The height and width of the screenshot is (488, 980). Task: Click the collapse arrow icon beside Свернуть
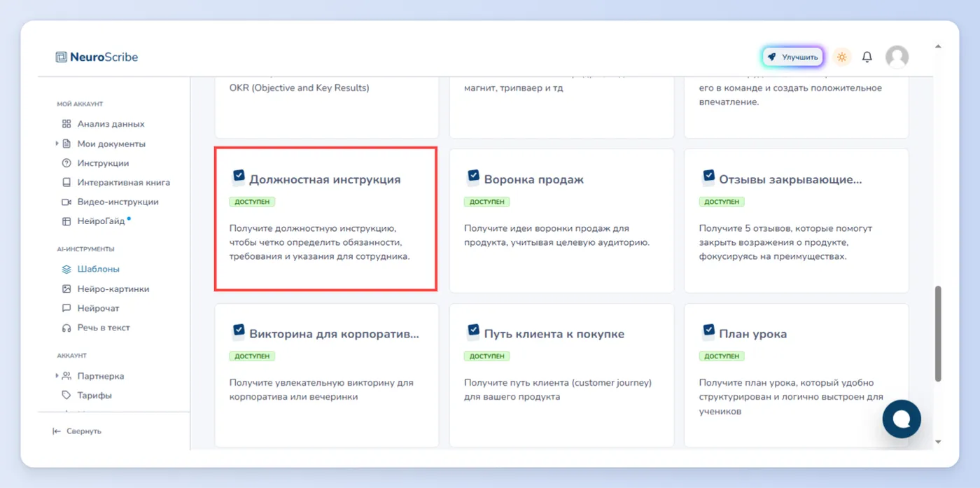pyautogui.click(x=57, y=431)
